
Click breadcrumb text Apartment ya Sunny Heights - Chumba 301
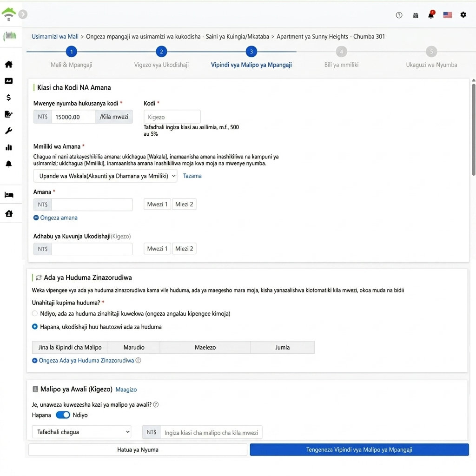coord(331,36)
